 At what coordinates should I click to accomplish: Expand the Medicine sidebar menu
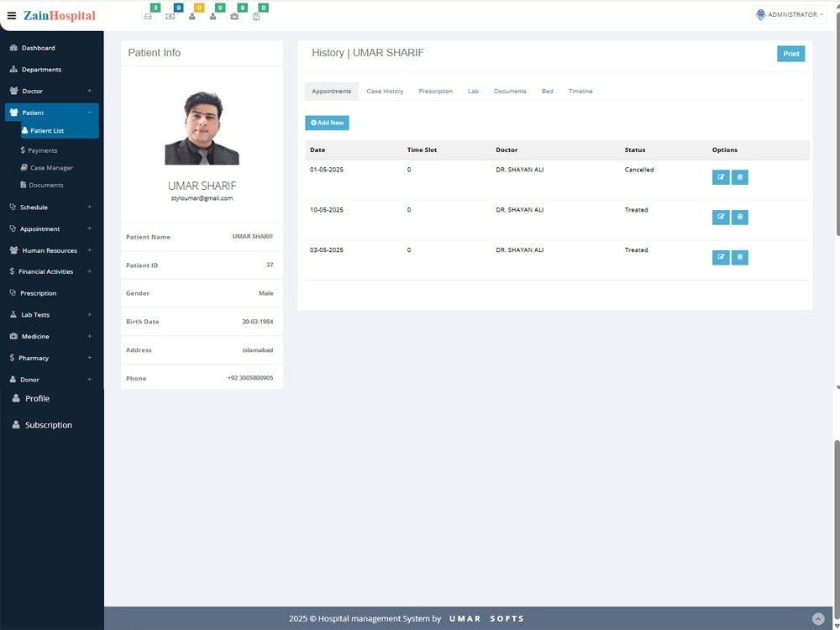tap(51, 337)
